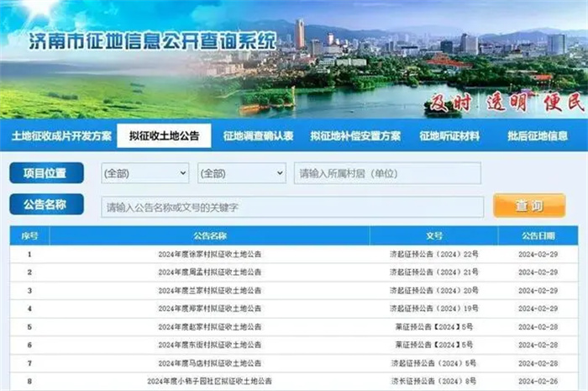
Task: Click the 2024-02-28 date in row 7
Action: point(538,363)
